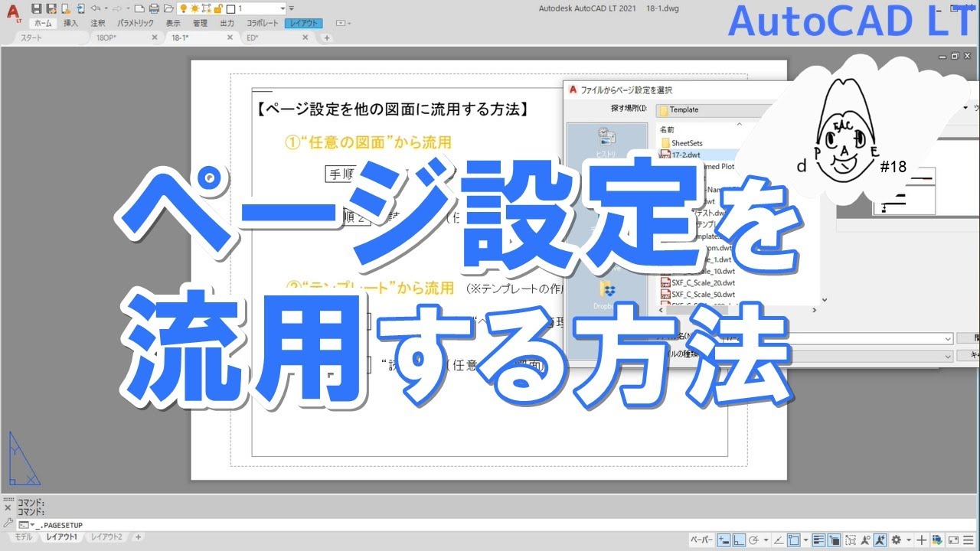Open the workspace switching gear icon
Viewport: 980px width, 551px height.
896,540
